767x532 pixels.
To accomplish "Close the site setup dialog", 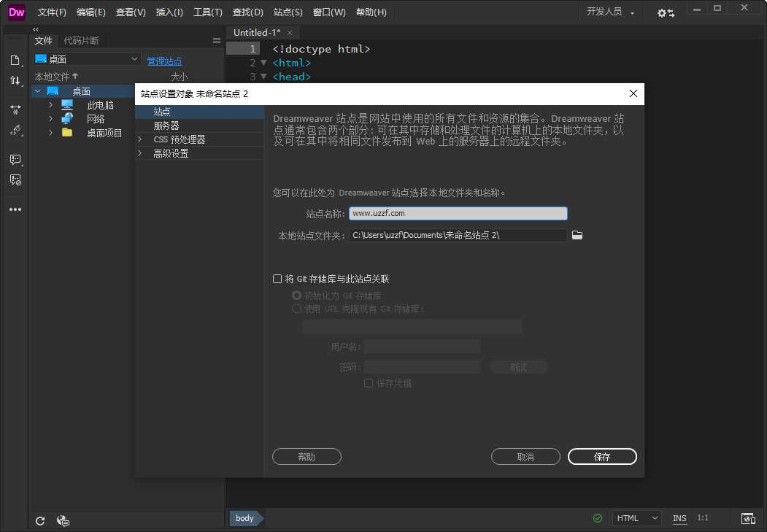I will pyautogui.click(x=633, y=93).
